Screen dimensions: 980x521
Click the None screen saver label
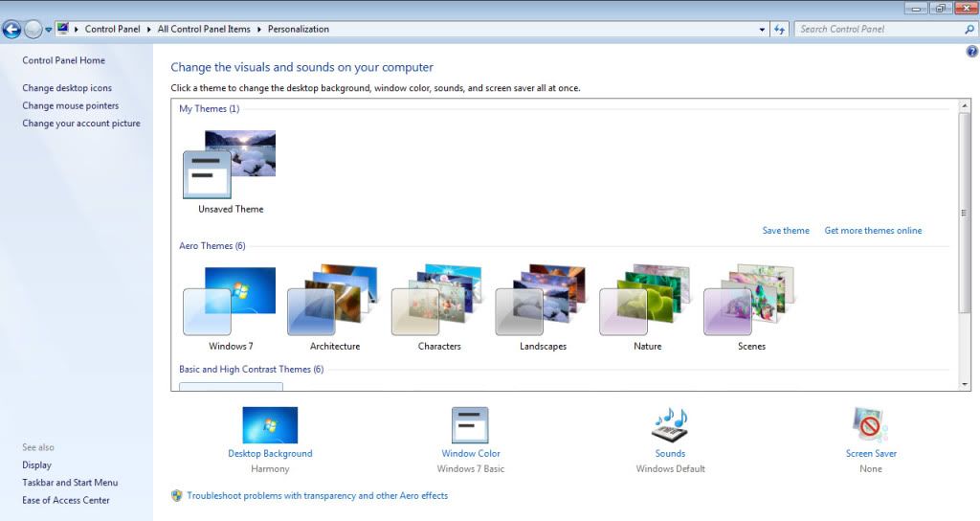pyautogui.click(x=871, y=469)
